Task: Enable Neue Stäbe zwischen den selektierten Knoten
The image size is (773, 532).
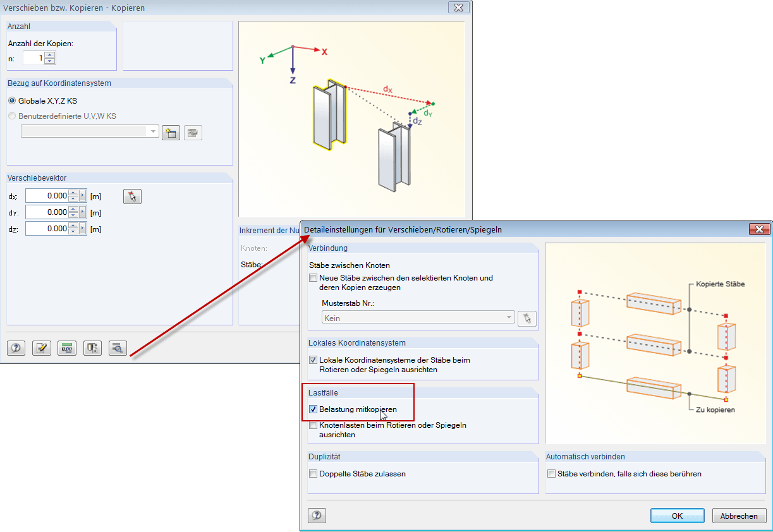Action: click(313, 278)
